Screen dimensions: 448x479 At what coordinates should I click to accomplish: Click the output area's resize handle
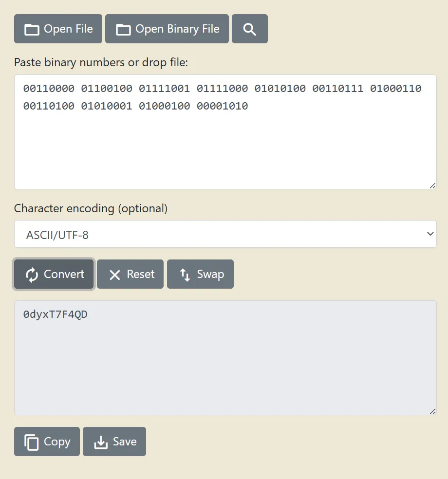[432, 411]
